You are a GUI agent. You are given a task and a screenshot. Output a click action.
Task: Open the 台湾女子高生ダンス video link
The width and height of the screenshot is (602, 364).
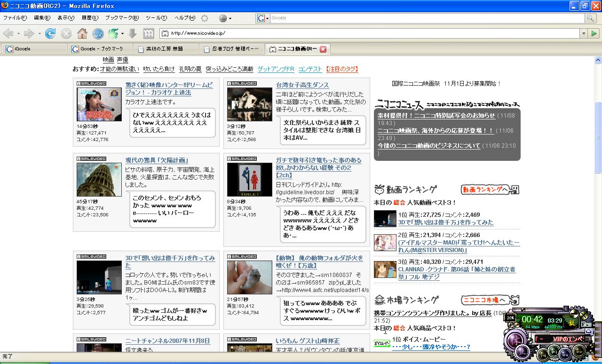[x=302, y=85]
